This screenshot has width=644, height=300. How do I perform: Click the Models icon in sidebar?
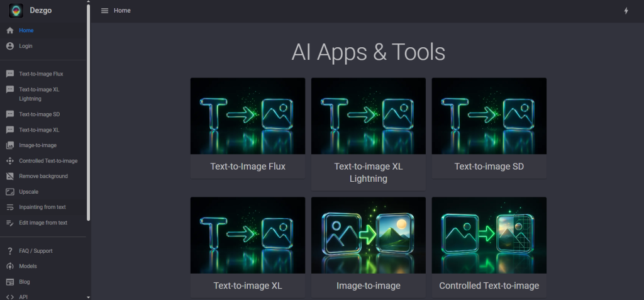coord(10,266)
